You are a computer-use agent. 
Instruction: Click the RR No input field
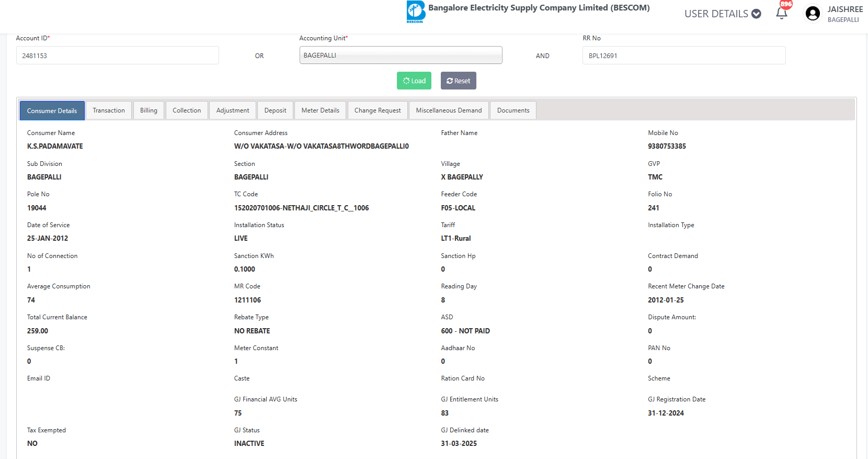[684, 55]
